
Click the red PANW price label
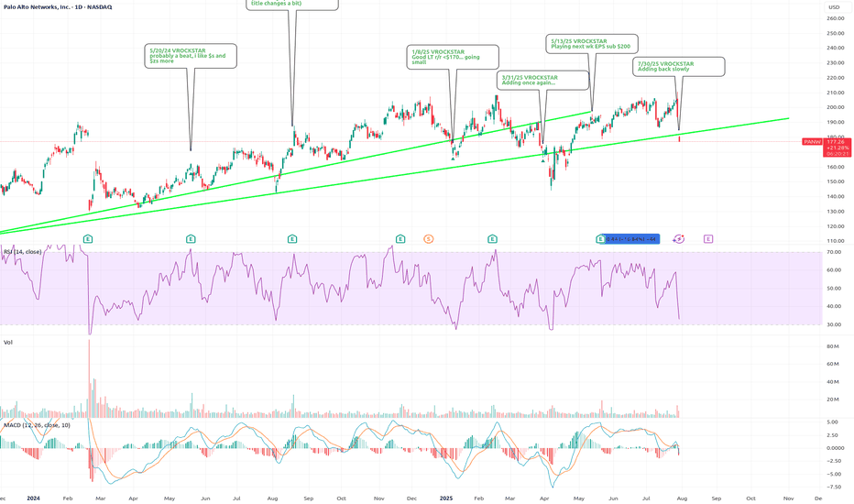coord(812,142)
